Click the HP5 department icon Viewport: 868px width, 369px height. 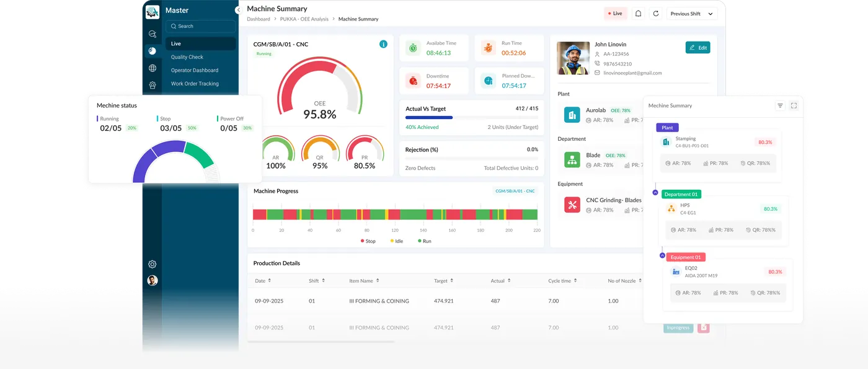click(671, 209)
